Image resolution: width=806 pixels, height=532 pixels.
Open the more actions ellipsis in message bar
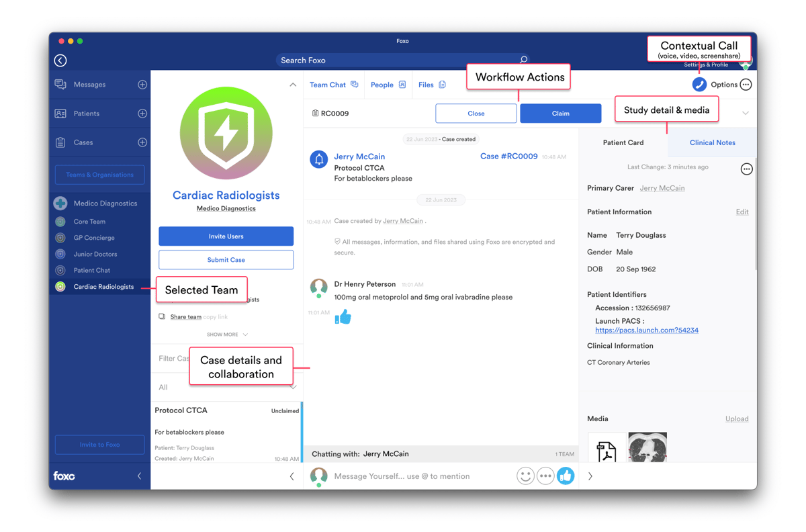coord(546,476)
